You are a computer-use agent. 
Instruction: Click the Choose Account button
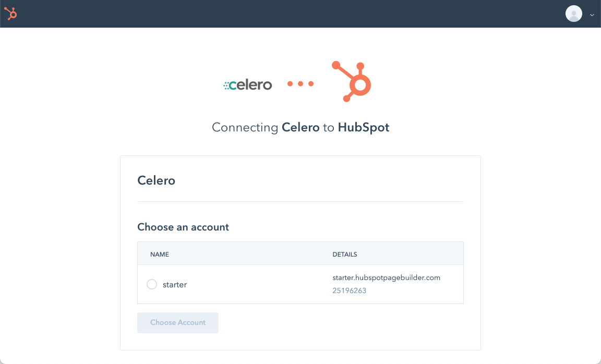177,322
